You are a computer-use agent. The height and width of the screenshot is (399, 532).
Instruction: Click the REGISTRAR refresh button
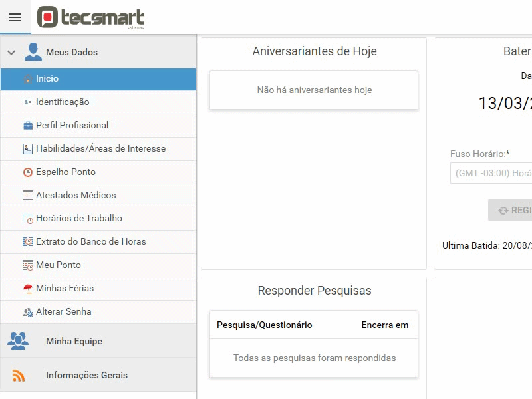510,210
